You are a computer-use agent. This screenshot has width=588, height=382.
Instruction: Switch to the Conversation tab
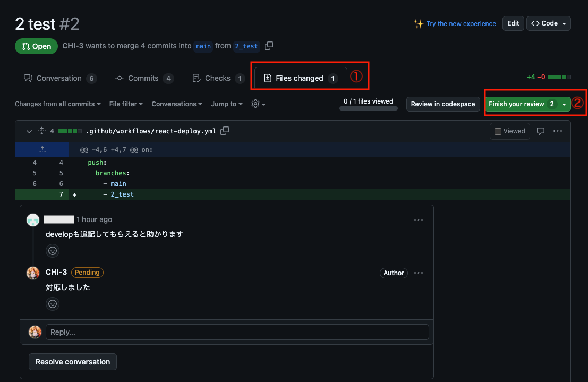(x=60, y=78)
